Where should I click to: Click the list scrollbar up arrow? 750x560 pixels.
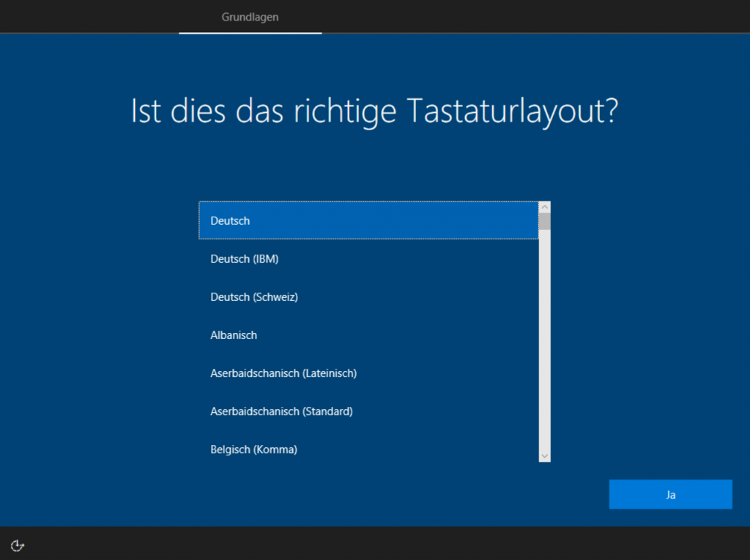[x=544, y=207]
